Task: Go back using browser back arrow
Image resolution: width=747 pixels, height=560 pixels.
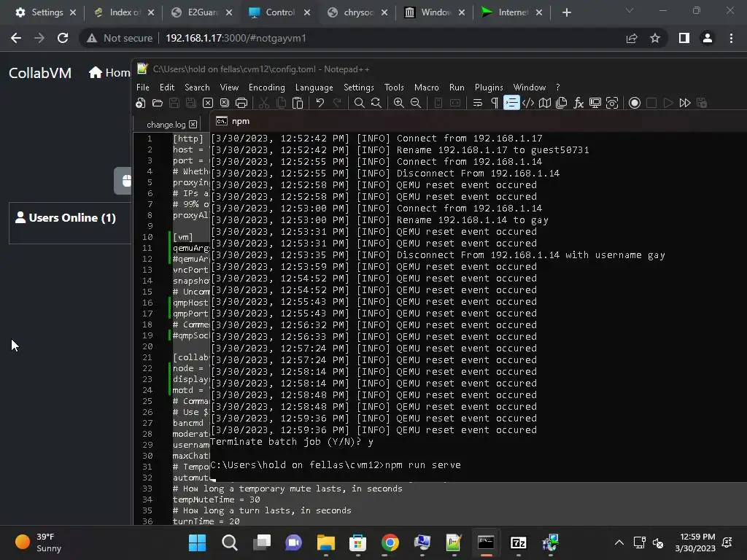Action: coord(16,38)
